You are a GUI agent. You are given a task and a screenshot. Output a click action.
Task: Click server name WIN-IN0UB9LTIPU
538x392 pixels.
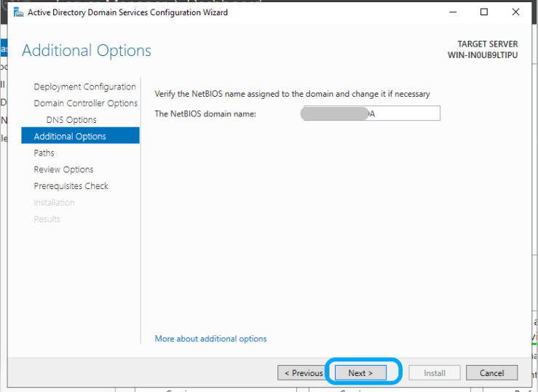pyautogui.click(x=483, y=55)
